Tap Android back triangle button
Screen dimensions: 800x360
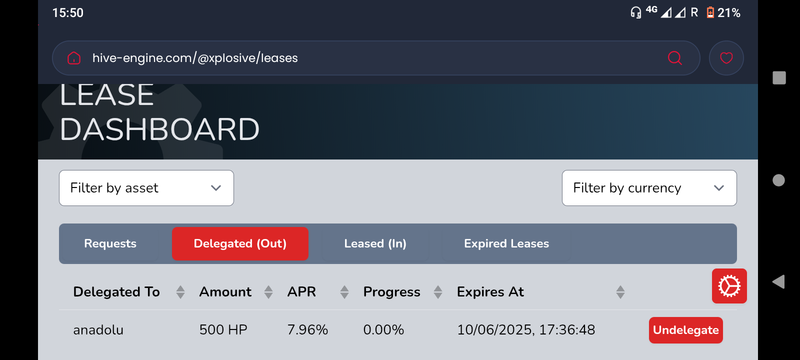point(778,281)
